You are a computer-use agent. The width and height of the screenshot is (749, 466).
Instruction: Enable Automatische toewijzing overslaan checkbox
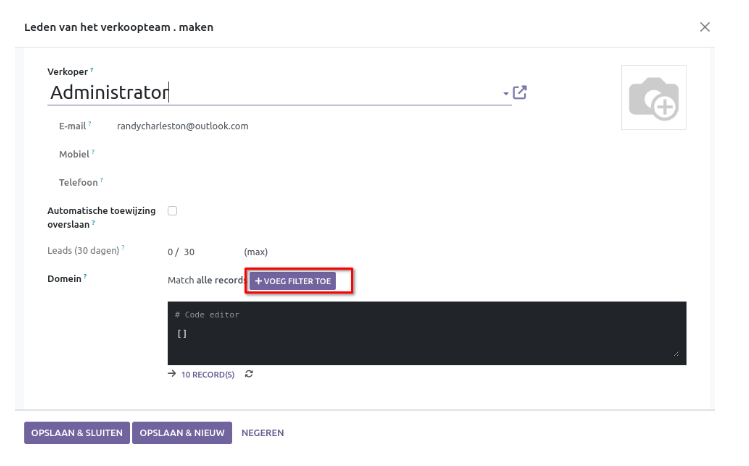point(172,211)
